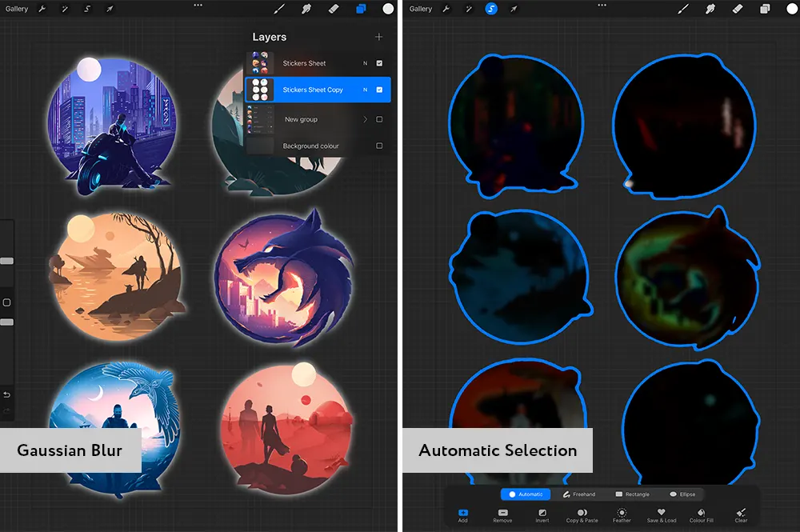Switch to Ellipse selection mode

pyautogui.click(x=682, y=494)
